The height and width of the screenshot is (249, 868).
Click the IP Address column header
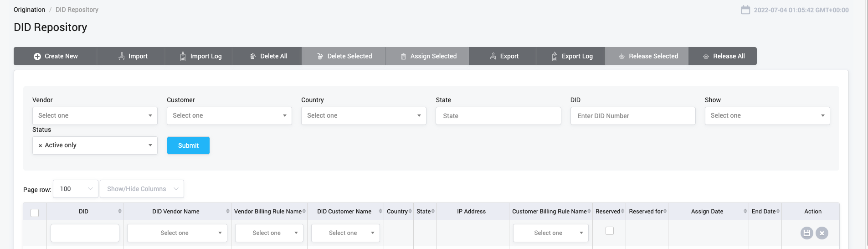pos(472,211)
